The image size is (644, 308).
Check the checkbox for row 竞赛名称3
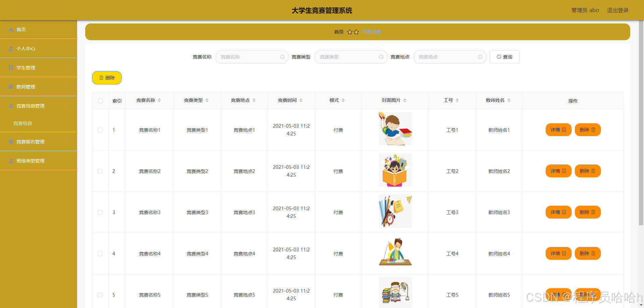[100, 212]
